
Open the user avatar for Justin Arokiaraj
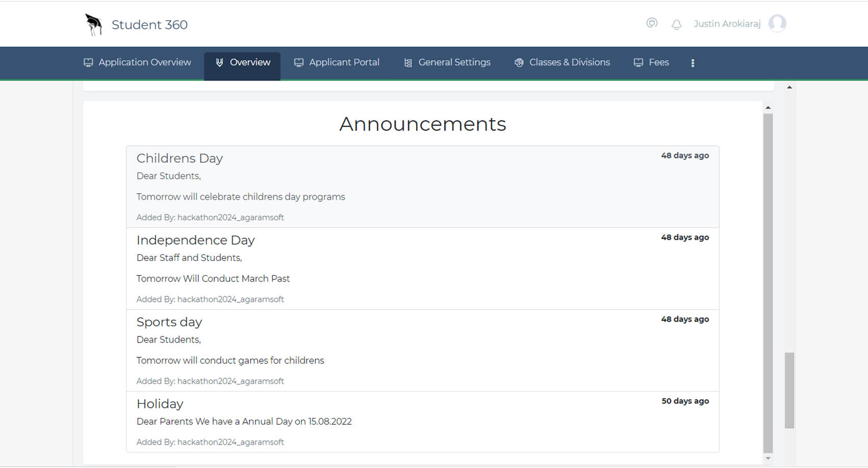point(777,23)
